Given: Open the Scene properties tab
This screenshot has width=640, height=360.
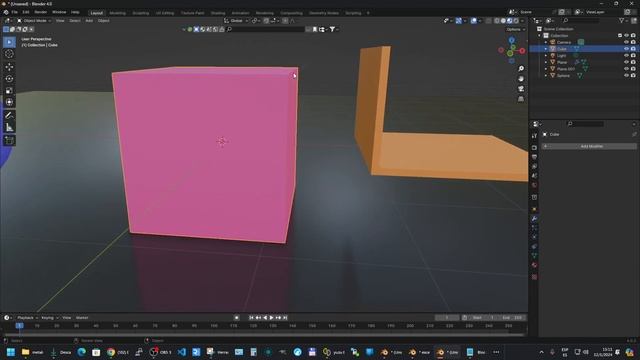Looking at the screenshot, I should pos(534,176).
